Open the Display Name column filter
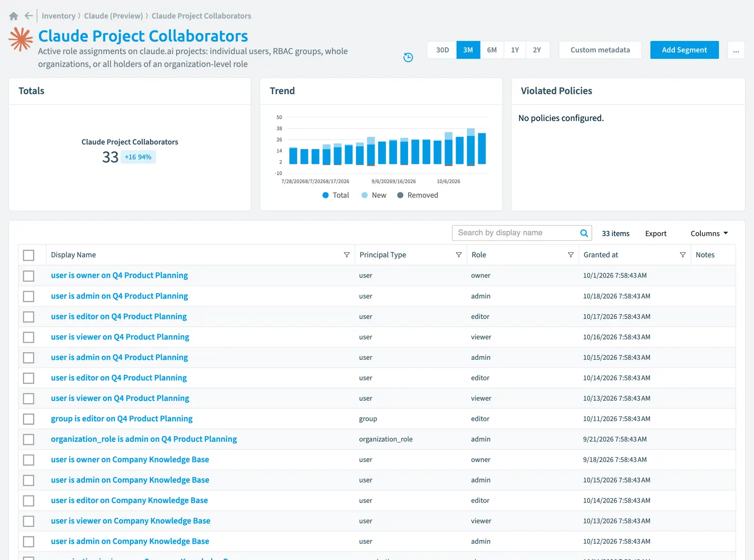The width and height of the screenshot is (754, 560). [347, 255]
